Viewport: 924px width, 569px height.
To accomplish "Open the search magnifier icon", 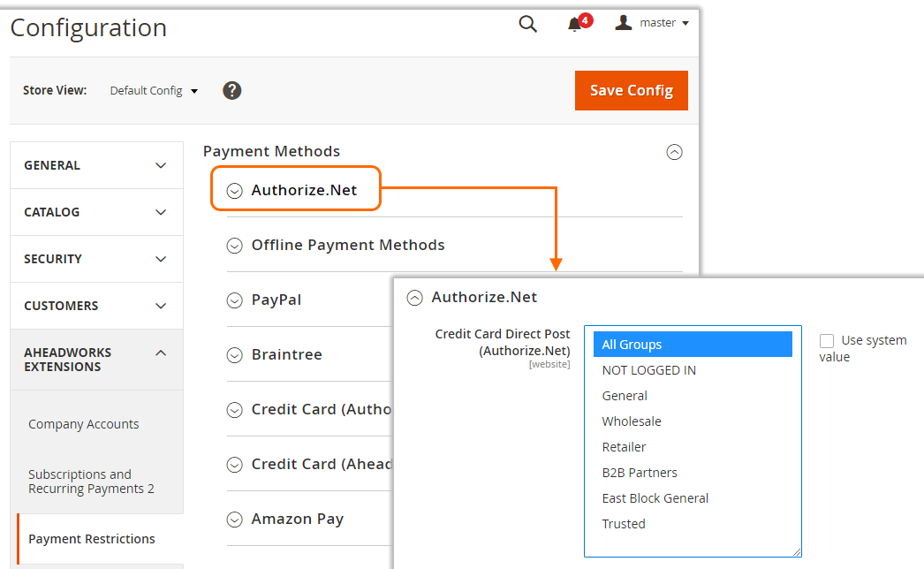I will coord(527,24).
